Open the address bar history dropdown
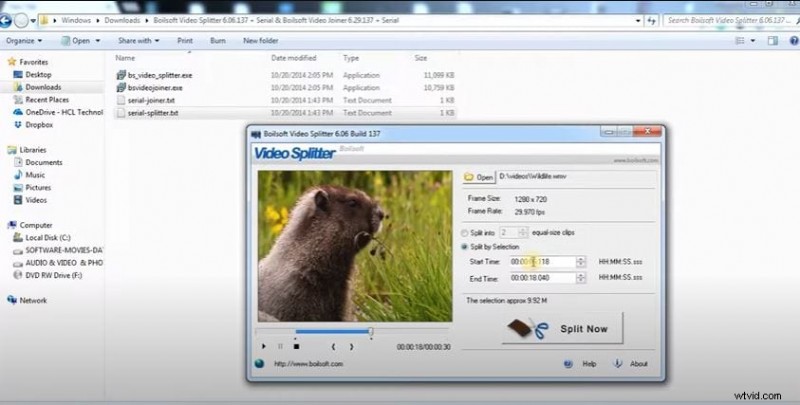The height and width of the screenshot is (405, 800). point(638,21)
